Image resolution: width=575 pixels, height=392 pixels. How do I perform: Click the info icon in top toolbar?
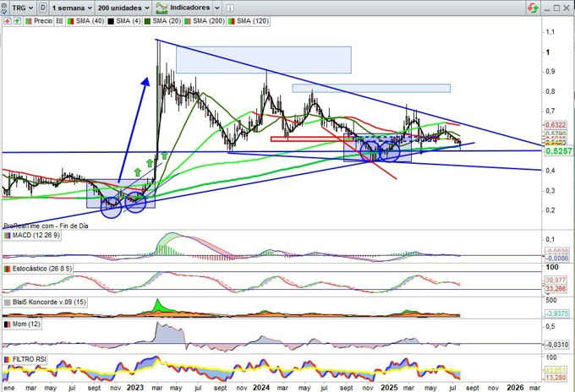click(x=229, y=8)
